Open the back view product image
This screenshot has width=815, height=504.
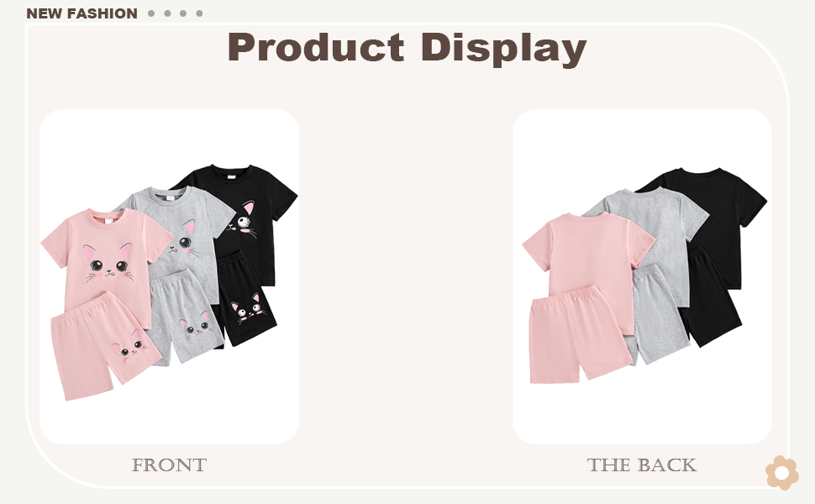pyautogui.click(x=642, y=276)
